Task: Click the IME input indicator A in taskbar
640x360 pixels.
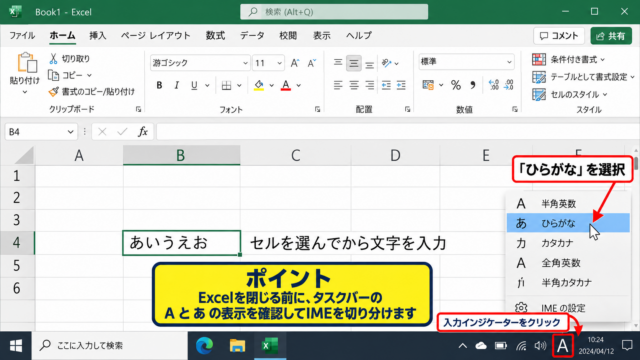Action: click(562, 346)
